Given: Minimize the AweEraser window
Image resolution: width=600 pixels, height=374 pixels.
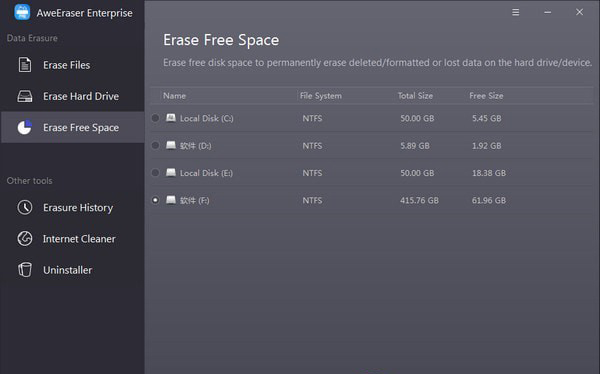Looking at the screenshot, I should [x=548, y=12].
